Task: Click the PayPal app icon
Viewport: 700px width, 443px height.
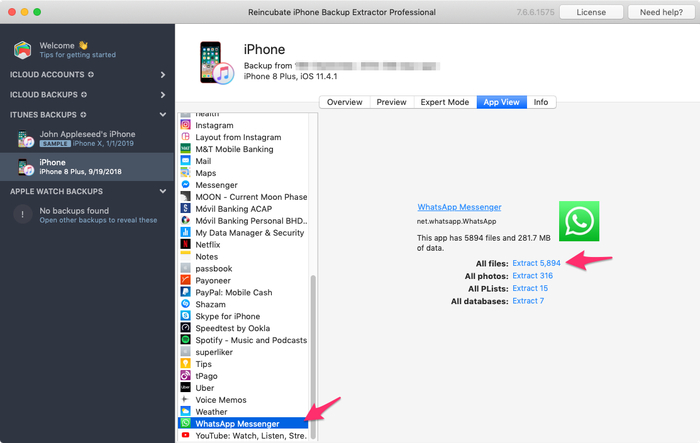Action: click(185, 292)
